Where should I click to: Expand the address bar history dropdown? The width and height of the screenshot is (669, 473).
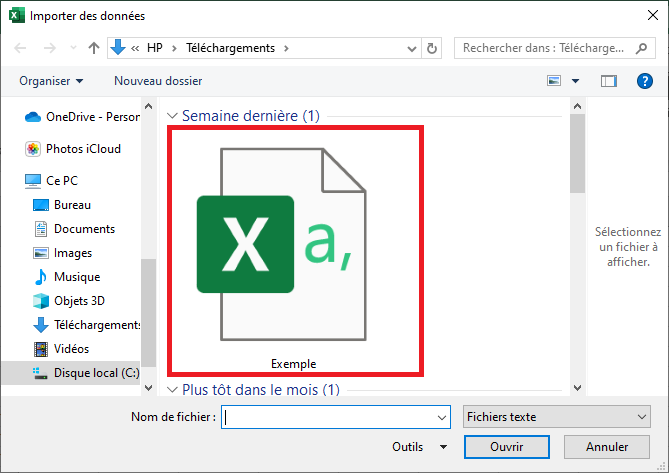(x=412, y=49)
